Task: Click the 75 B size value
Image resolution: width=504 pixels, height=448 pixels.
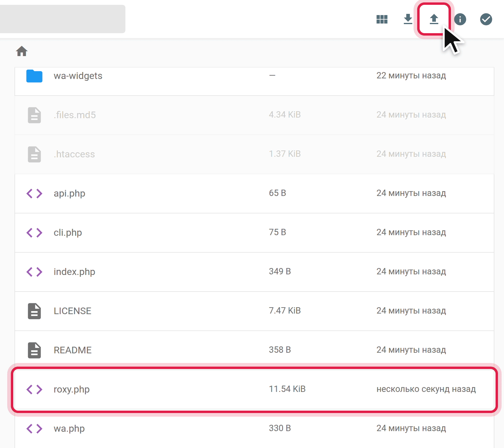Action: pyautogui.click(x=277, y=232)
